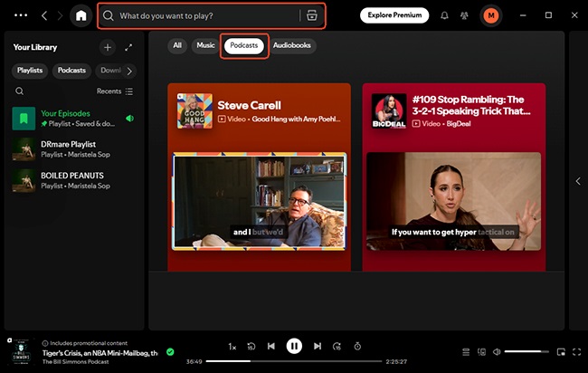Expand the right side panel chevron
This screenshot has width=588, height=373.
point(578,181)
